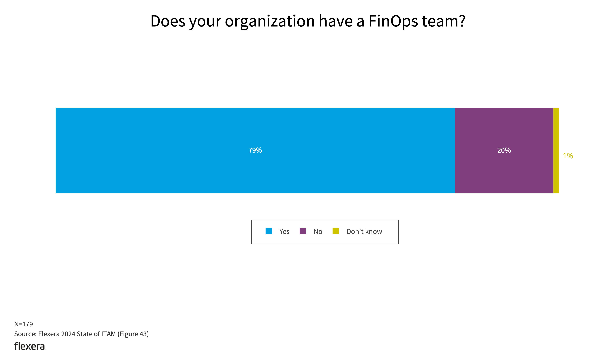Select the "Yes" legend label

pyautogui.click(x=284, y=232)
